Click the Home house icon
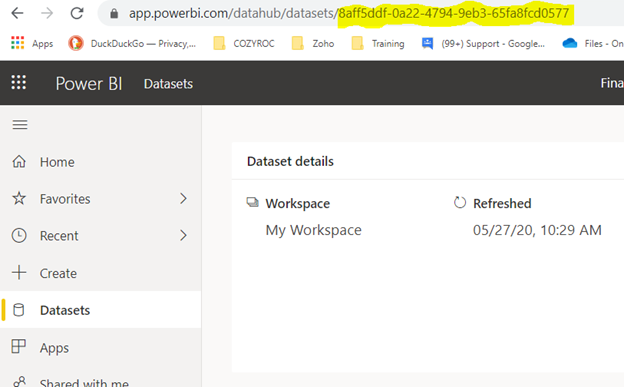The height and width of the screenshot is (387, 624). click(x=19, y=162)
